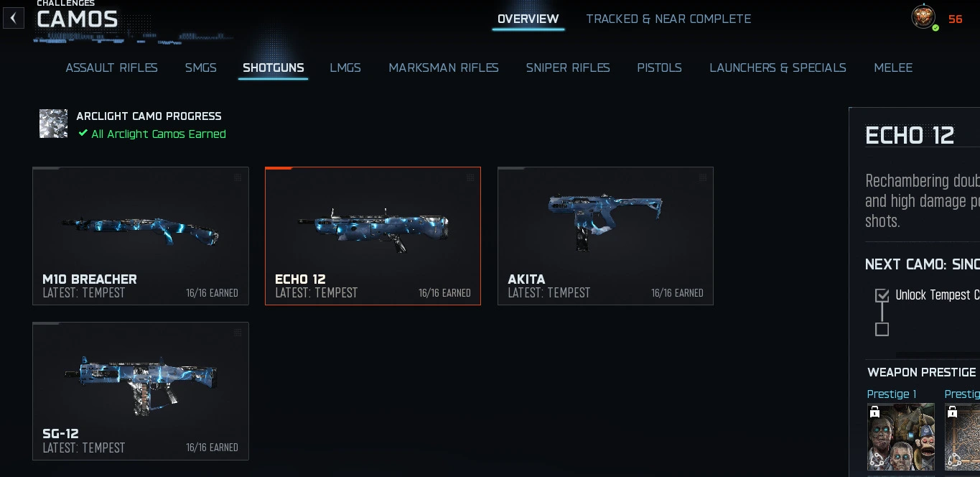Click the grid icon on M10 Breacher card
The height and width of the screenshot is (477, 980).
(x=238, y=177)
